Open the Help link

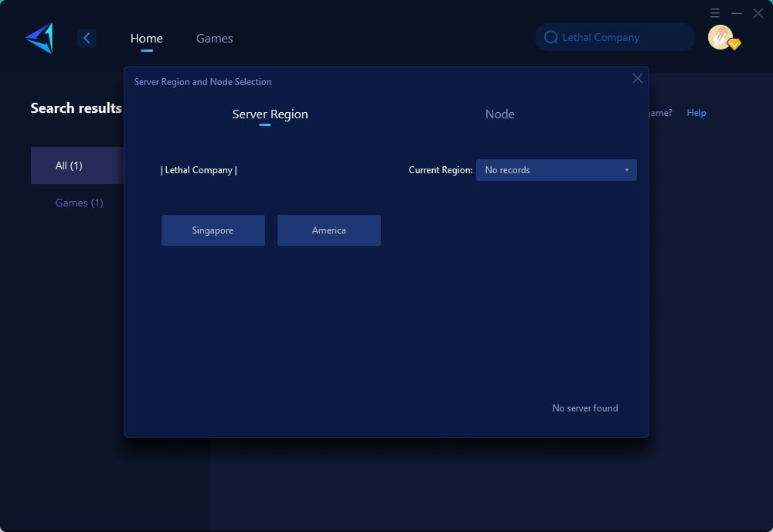(696, 113)
